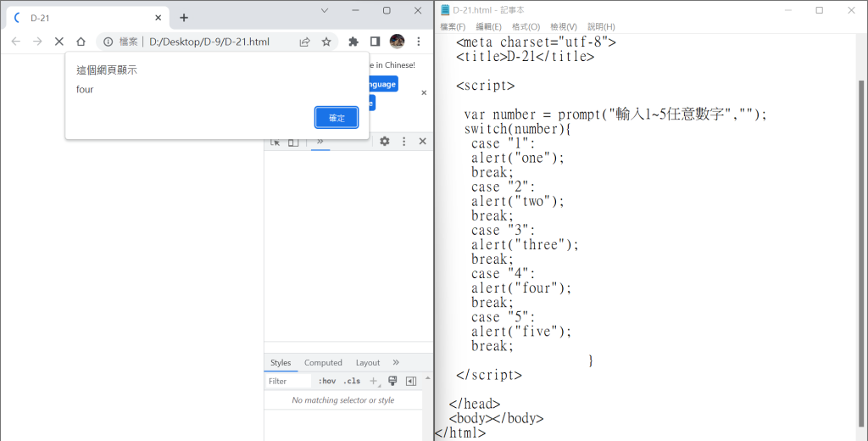
Task: Open Notepad 格式(O) menu
Action: click(x=526, y=26)
